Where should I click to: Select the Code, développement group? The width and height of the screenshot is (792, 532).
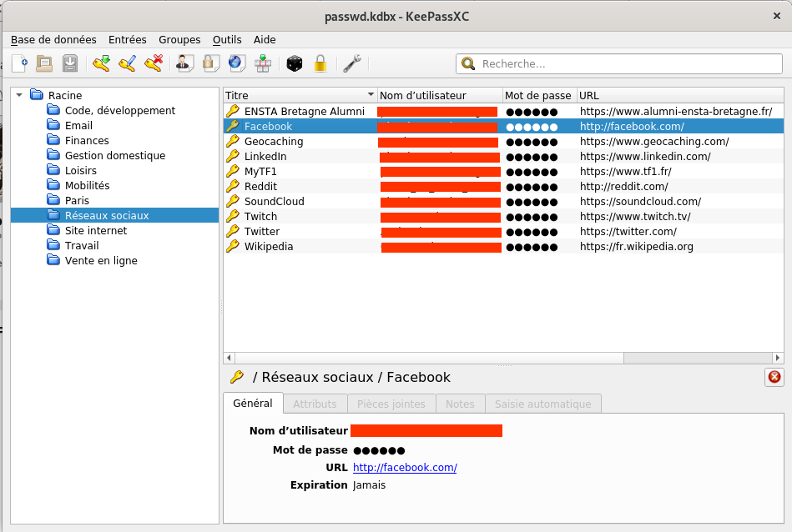pos(119,110)
